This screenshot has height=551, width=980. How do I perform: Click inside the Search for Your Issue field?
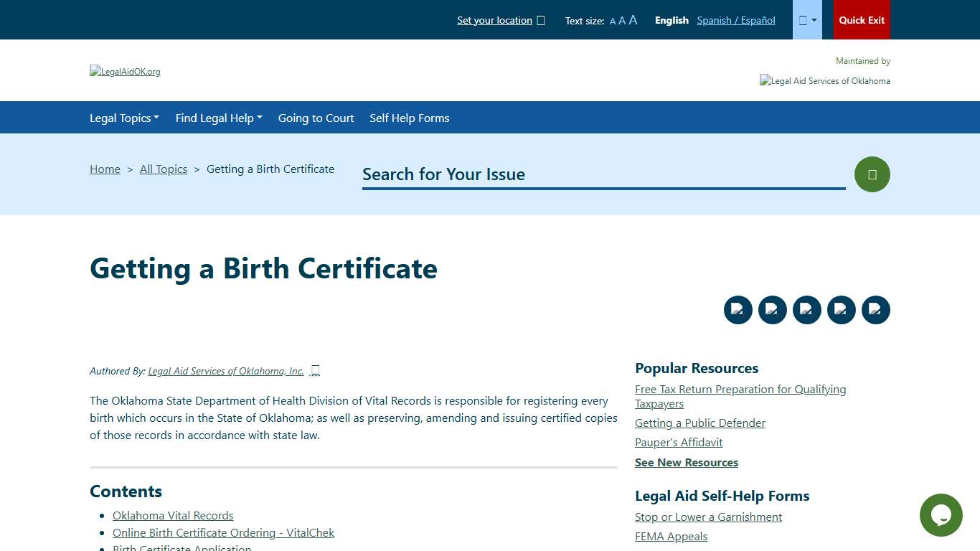click(603, 174)
